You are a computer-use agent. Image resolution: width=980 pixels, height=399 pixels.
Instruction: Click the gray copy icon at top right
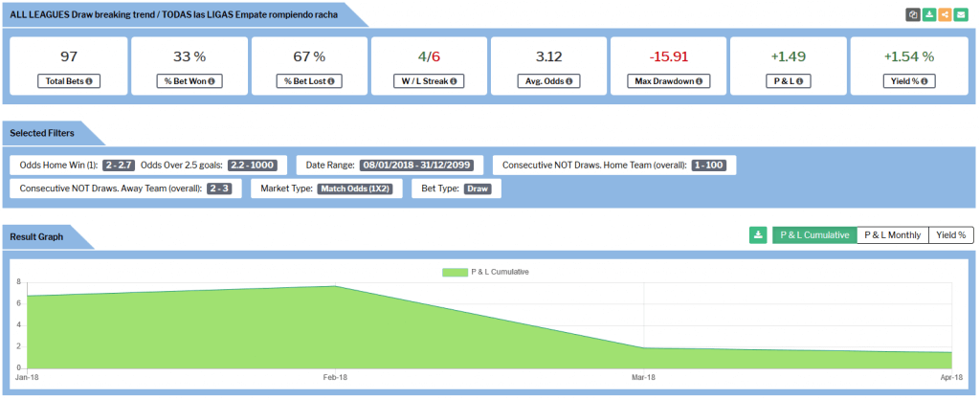click(x=913, y=15)
